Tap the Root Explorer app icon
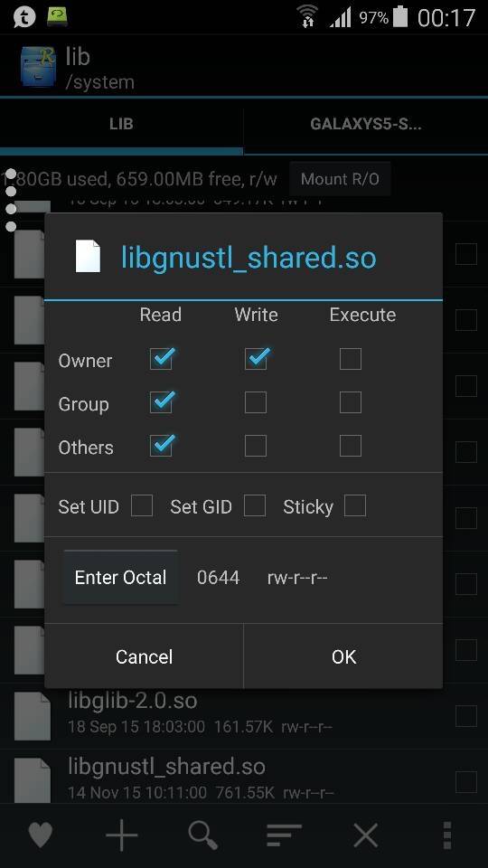 pos(38,66)
